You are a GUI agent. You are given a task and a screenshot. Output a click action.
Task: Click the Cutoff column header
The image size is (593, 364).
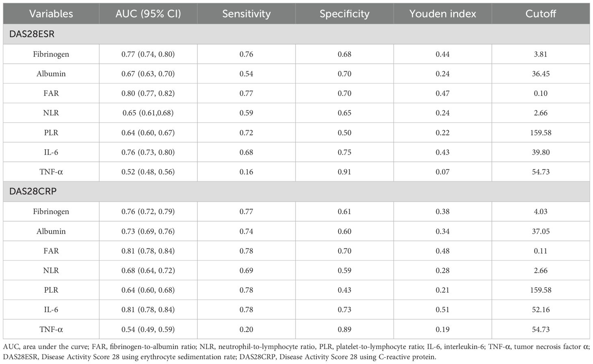(x=541, y=14)
